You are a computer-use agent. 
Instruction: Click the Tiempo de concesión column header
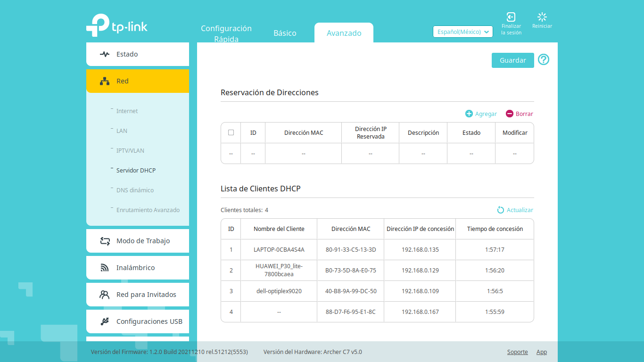[x=495, y=229]
